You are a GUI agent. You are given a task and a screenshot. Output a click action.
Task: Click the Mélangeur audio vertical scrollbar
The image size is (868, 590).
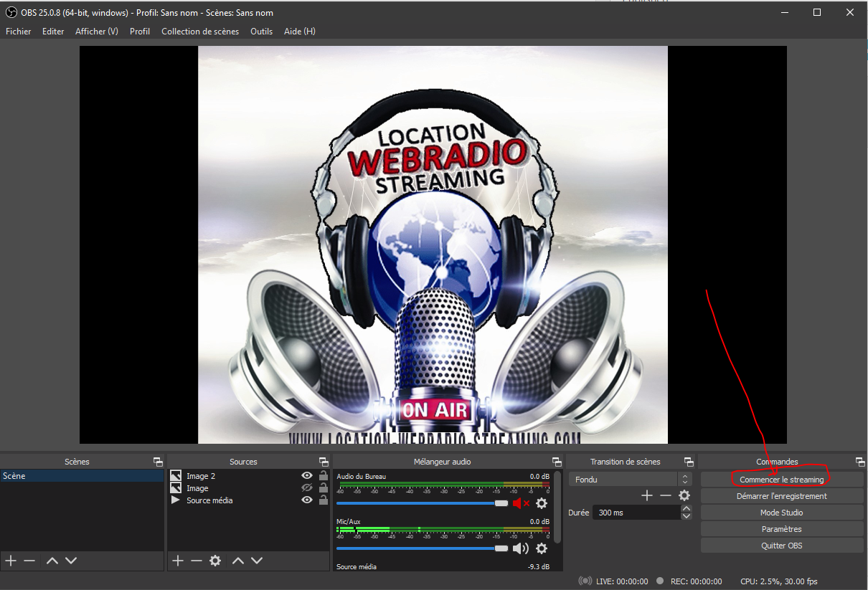[557, 507]
